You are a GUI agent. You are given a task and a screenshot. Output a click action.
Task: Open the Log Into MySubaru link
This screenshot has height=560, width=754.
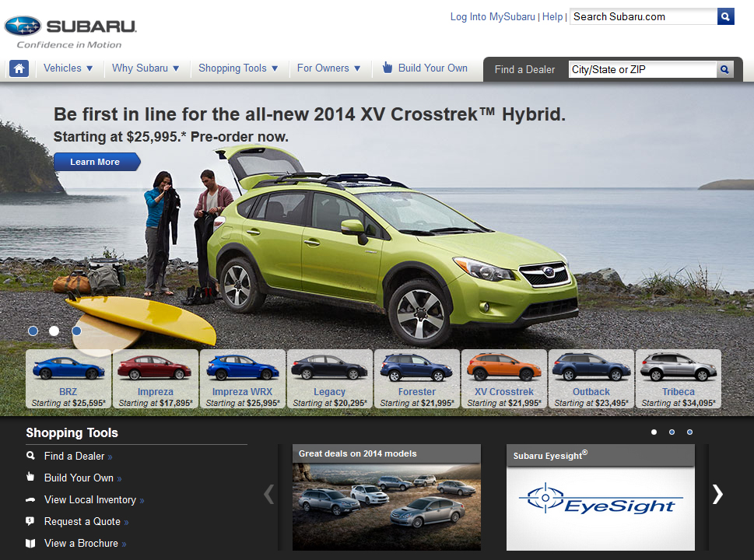493,16
